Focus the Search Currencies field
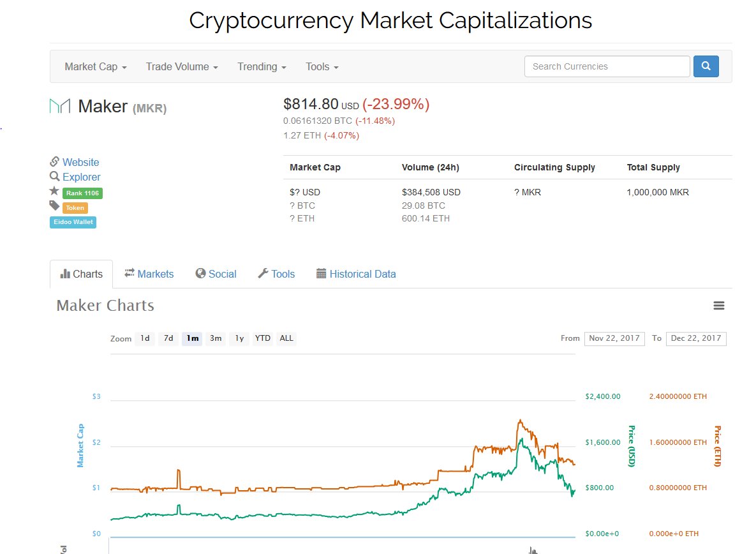 [x=607, y=66]
